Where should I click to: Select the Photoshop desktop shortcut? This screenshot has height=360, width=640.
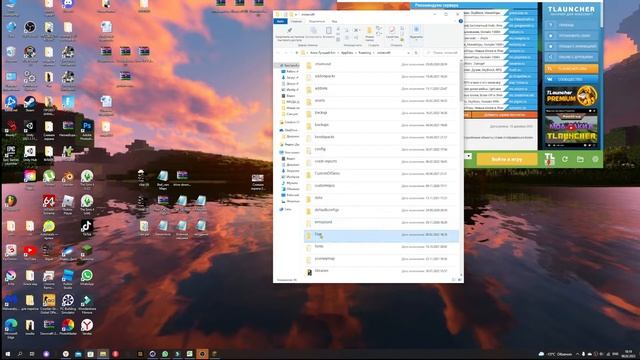87,127
